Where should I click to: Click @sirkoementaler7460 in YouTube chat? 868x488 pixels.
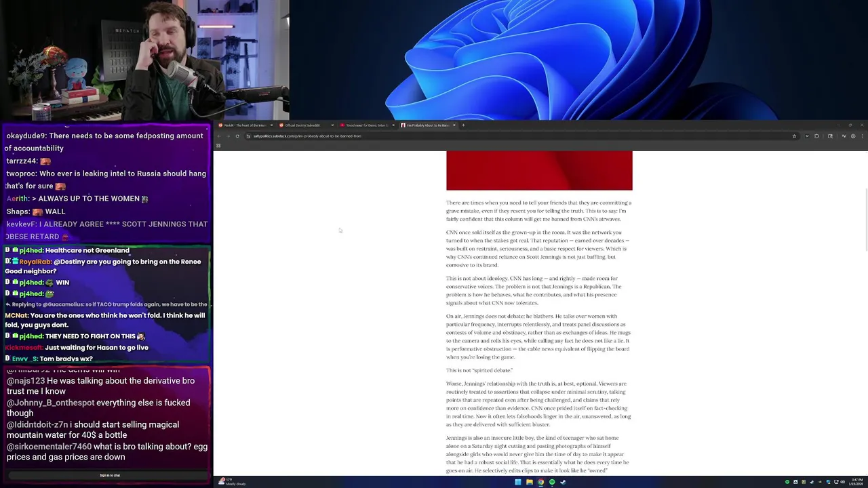tap(49, 447)
